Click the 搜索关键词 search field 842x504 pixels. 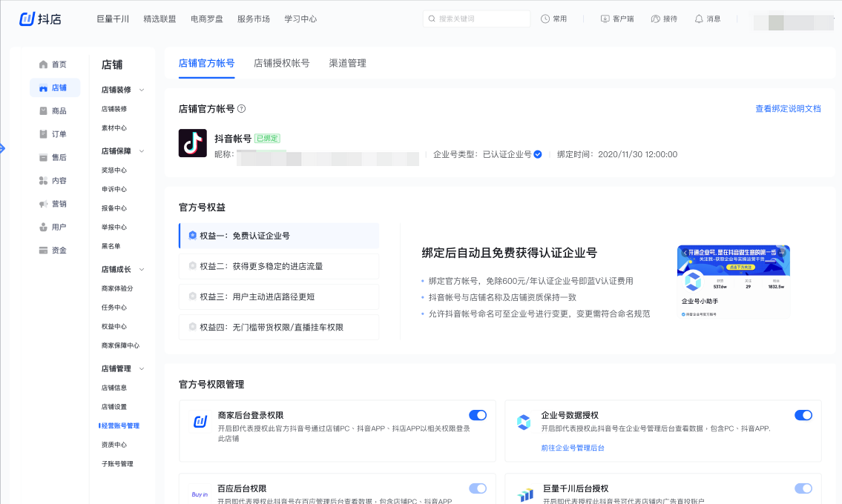pos(478,19)
